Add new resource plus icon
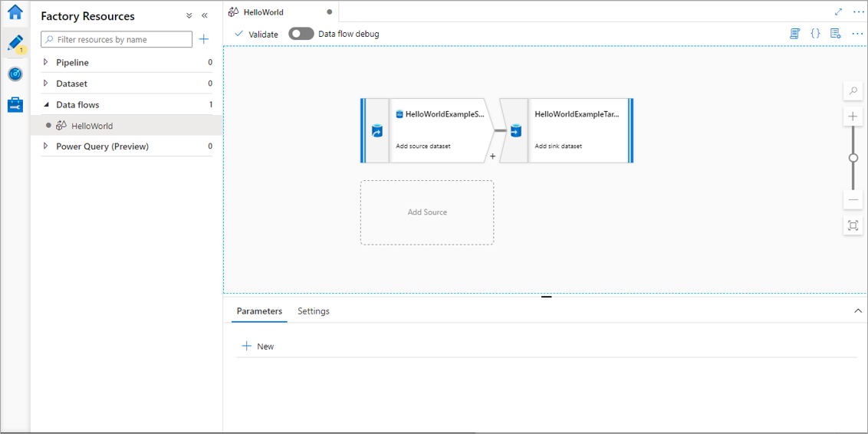This screenshot has height=434, width=868. point(204,39)
